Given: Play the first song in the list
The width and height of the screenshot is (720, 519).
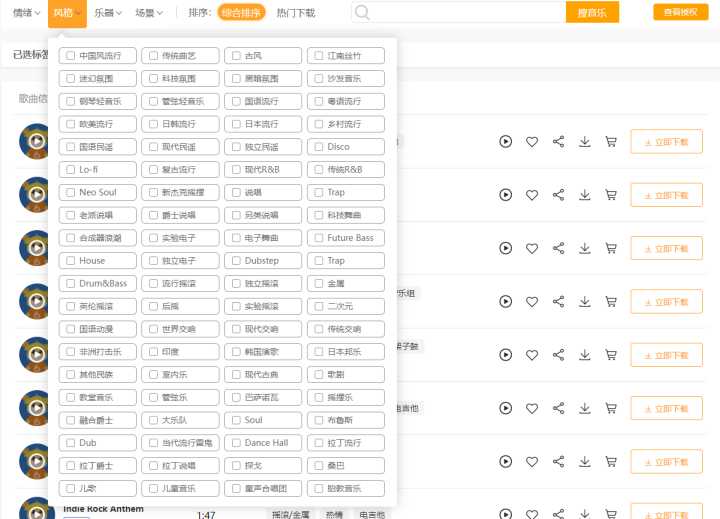Looking at the screenshot, I should tap(506, 142).
